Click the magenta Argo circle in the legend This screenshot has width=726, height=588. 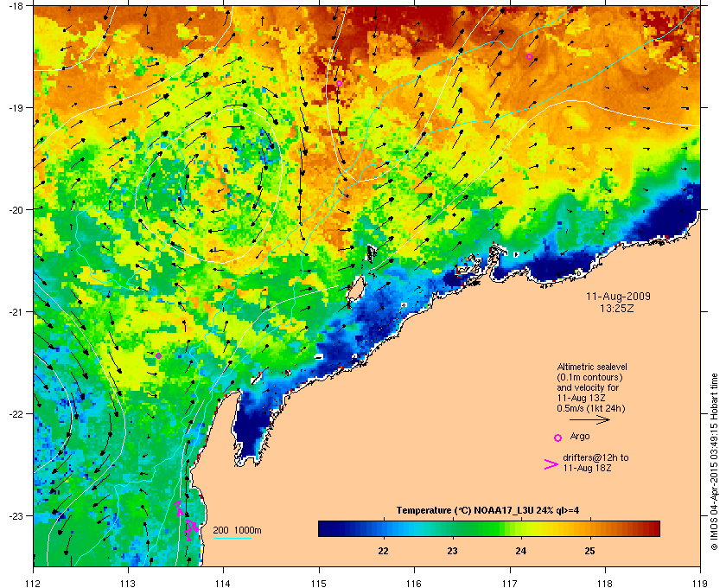pos(558,438)
